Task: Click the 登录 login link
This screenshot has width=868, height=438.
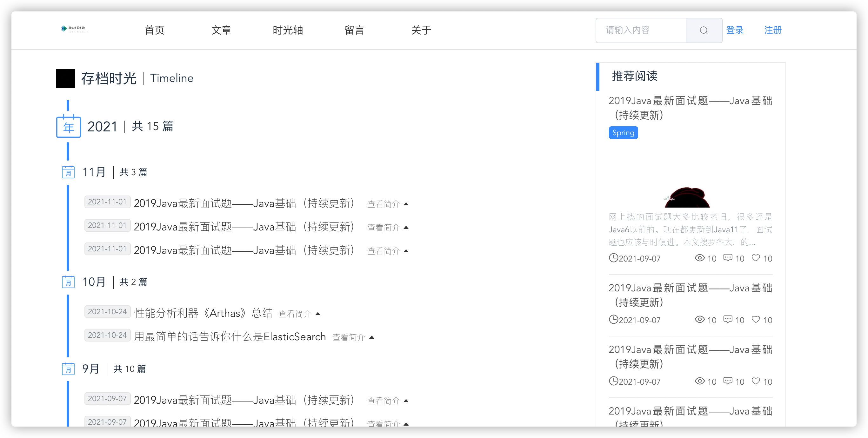Action: pyautogui.click(x=735, y=30)
